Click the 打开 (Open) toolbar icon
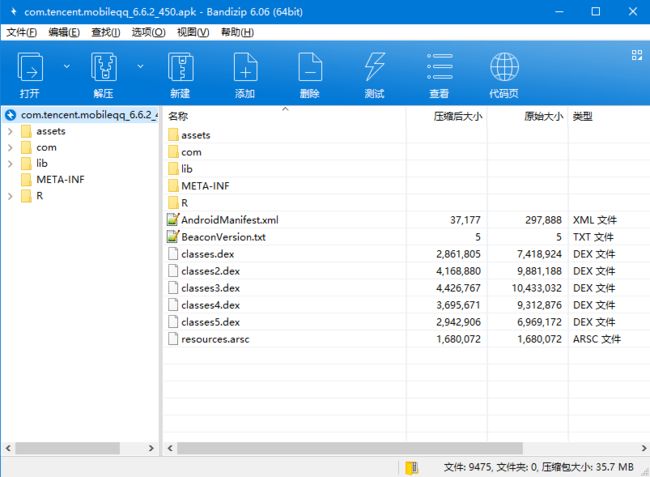Screen dimensions: 650x477 [30, 67]
